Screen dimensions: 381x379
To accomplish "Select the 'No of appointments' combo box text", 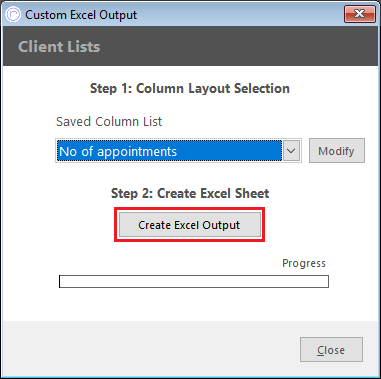I will [118, 151].
